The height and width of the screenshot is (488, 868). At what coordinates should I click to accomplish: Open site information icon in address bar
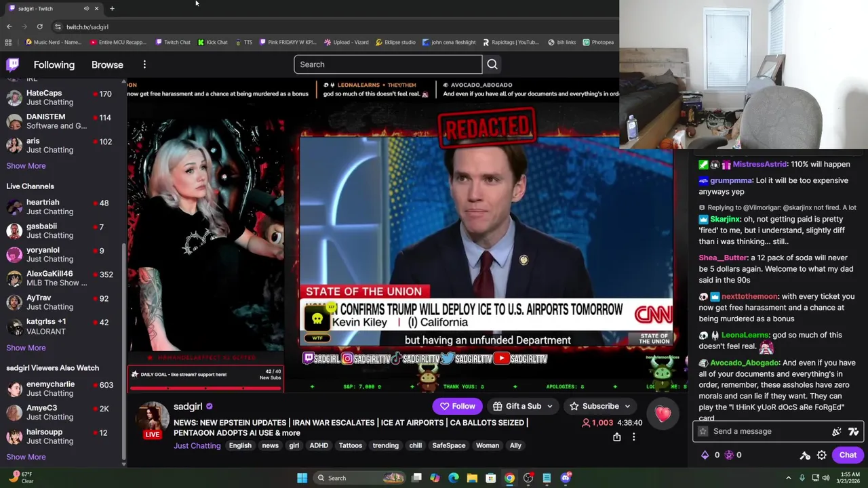(x=58, y=26)
